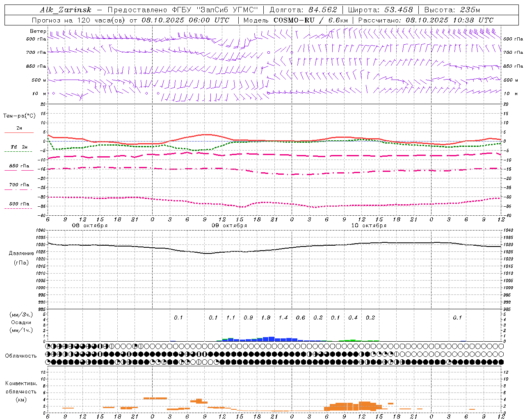This screenshot has width=525, height=420.
Task: Click the Ветер panel label
Action: 38,31
